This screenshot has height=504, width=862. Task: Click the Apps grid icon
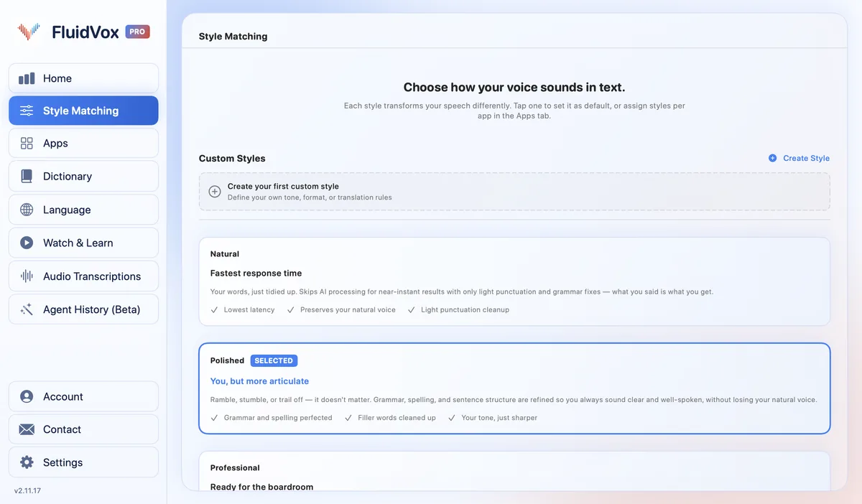(27, 143)
